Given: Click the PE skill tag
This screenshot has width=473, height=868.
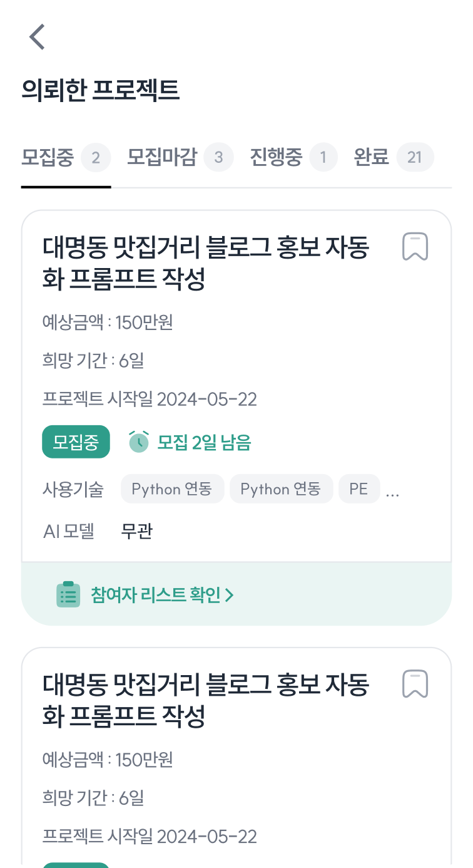Looking at the screenshot, I should coord(359,489).
